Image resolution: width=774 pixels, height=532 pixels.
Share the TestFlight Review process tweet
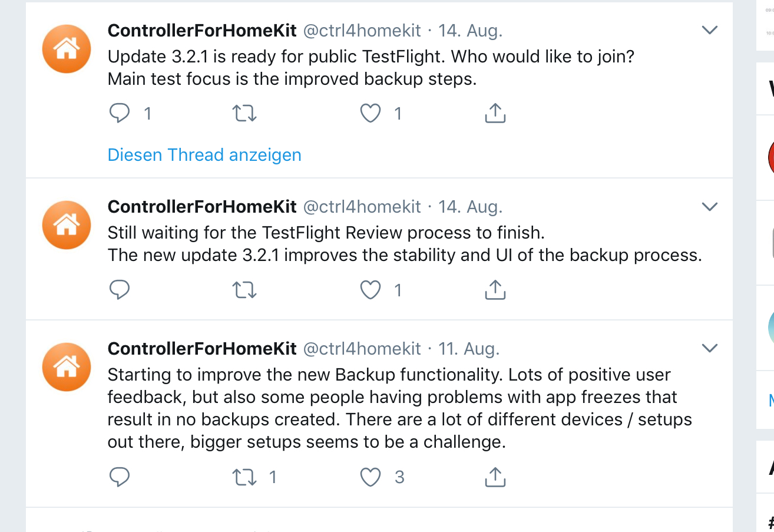tap(495, 290)
